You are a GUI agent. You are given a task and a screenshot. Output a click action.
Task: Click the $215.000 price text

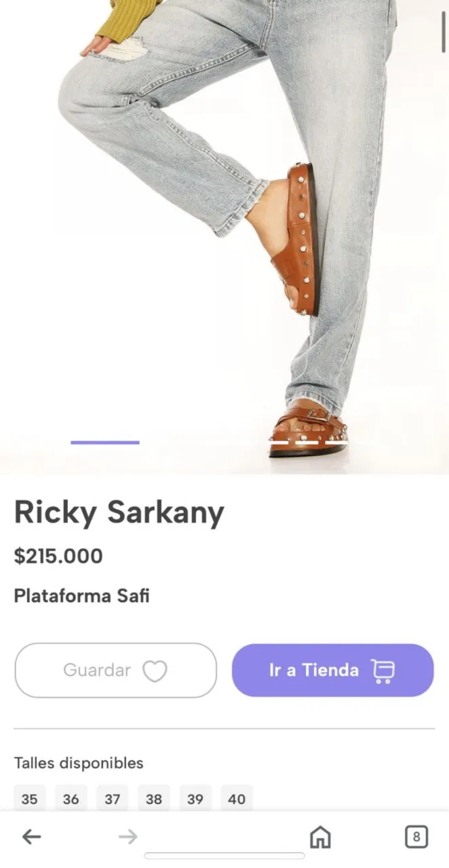click(x=58, y=556)
